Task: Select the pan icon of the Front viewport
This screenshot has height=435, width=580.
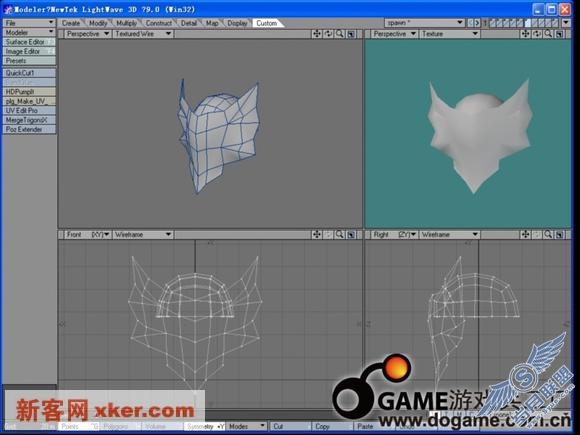Action: (317, 235)
